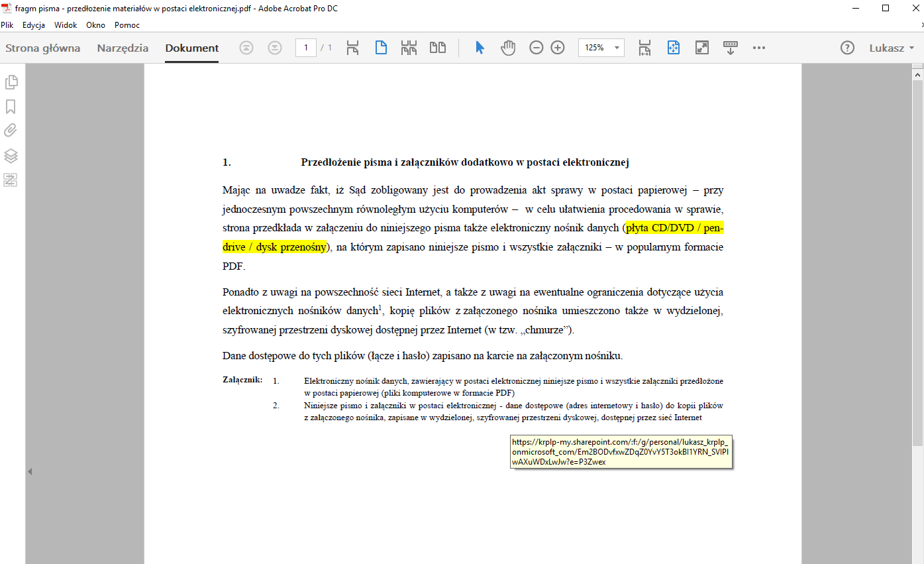
Task: Expand more tools ellipsis menu
Action: coord(759,48)
